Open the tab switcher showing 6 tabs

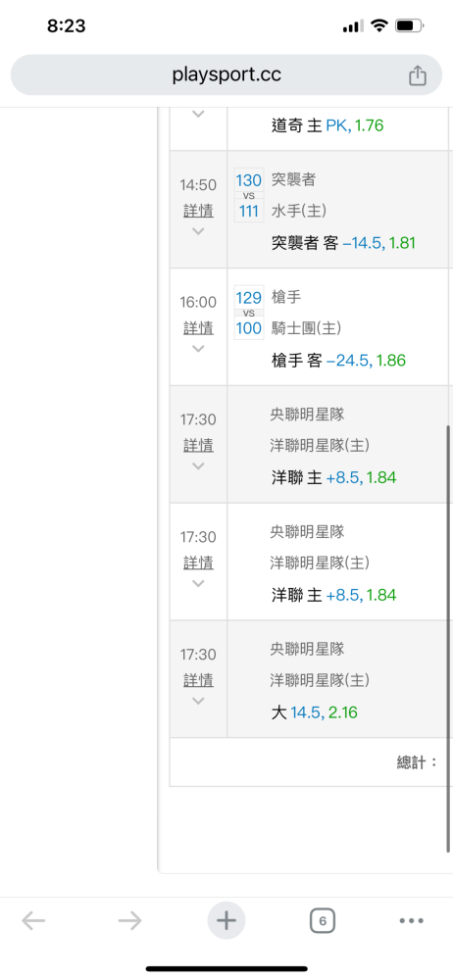323,920
